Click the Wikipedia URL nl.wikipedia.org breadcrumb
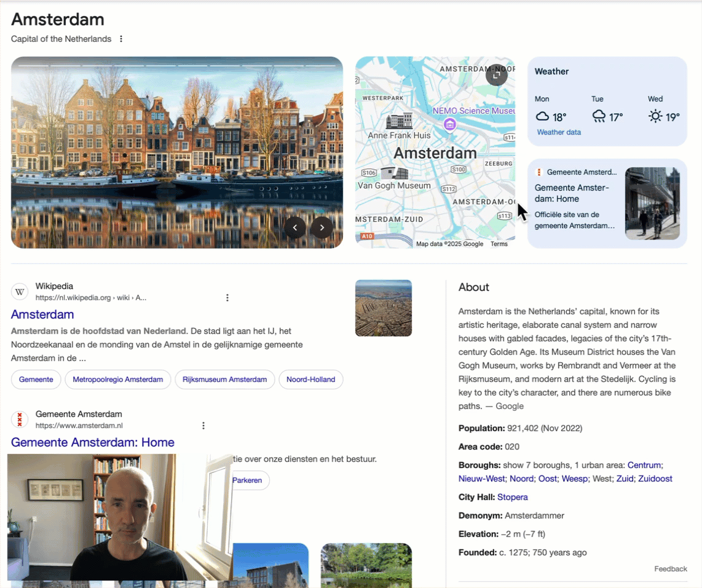The width and height of the screenshot is (702, 588). [x=91, y=297]
